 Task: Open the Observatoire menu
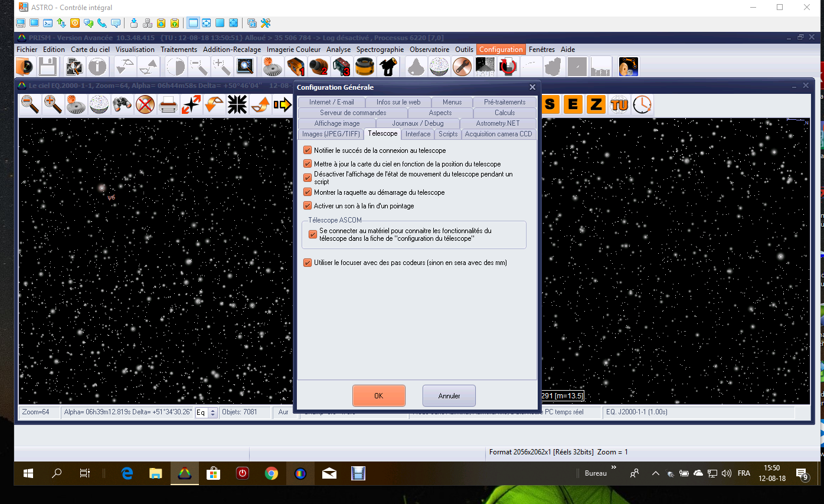point(429,50)
